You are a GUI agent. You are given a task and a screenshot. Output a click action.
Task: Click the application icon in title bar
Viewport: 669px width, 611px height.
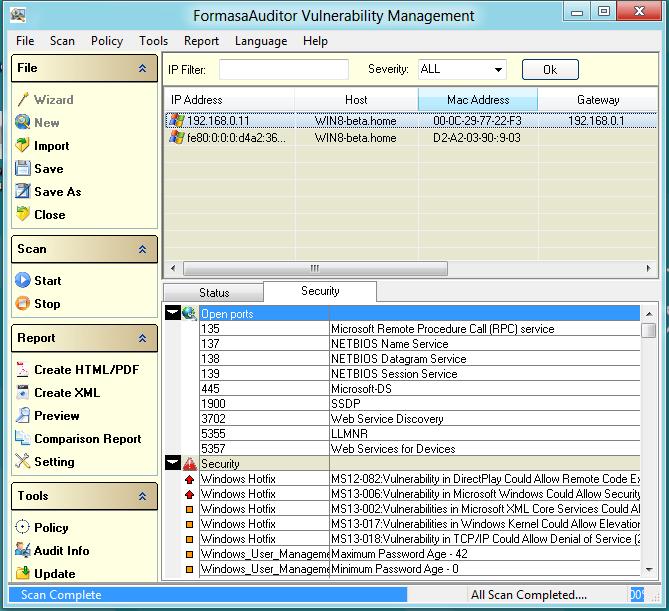coord(18,15)
